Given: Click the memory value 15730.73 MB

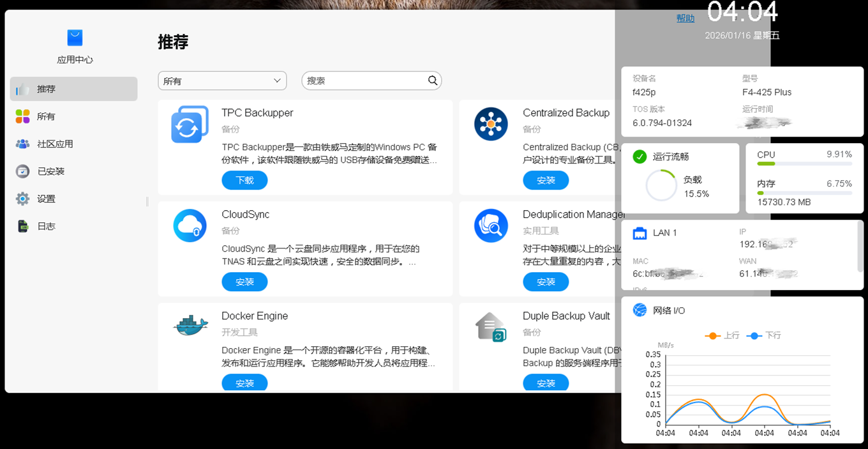Looking at the screenshot, I should (x=784, y=202).
